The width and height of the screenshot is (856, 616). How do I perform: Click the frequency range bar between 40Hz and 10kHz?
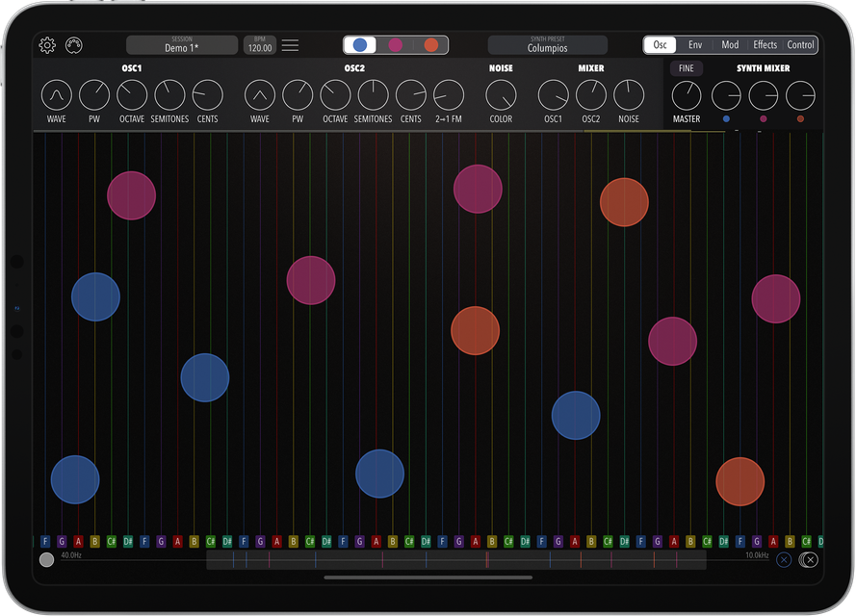[455, 560]
